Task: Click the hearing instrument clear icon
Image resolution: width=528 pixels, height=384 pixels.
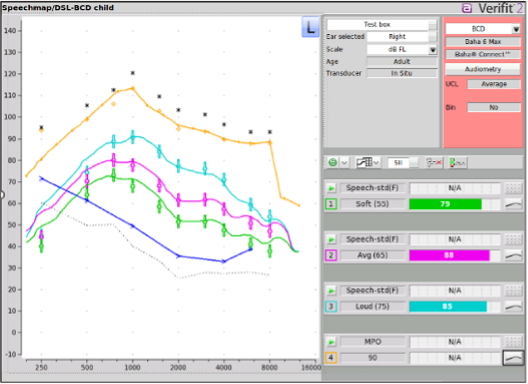Action: point(434,163)
